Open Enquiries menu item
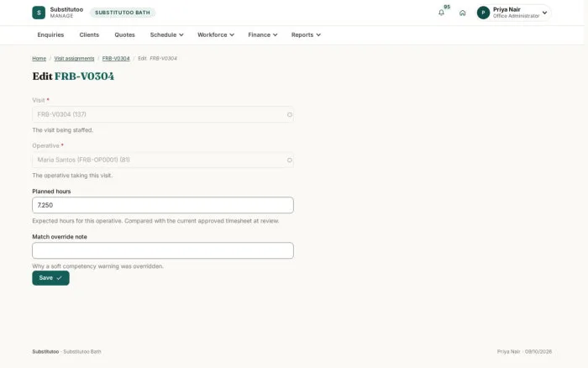 50,35
